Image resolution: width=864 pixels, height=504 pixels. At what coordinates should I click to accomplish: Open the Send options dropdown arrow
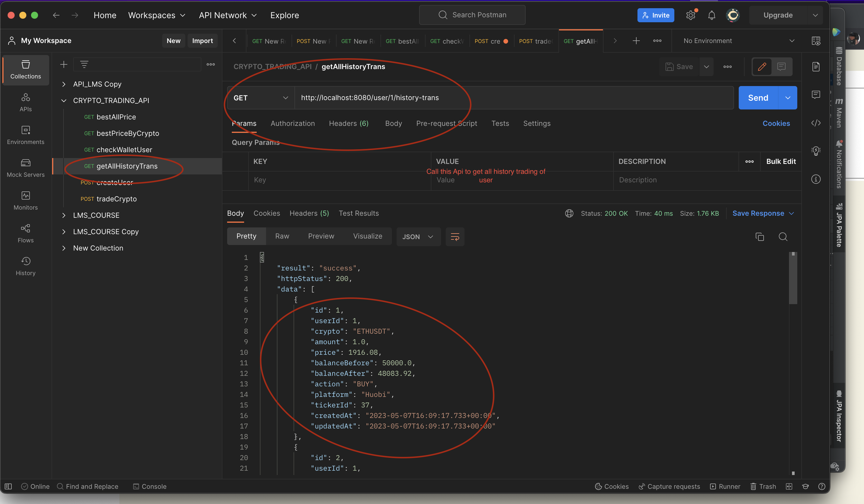pos(788,98)
